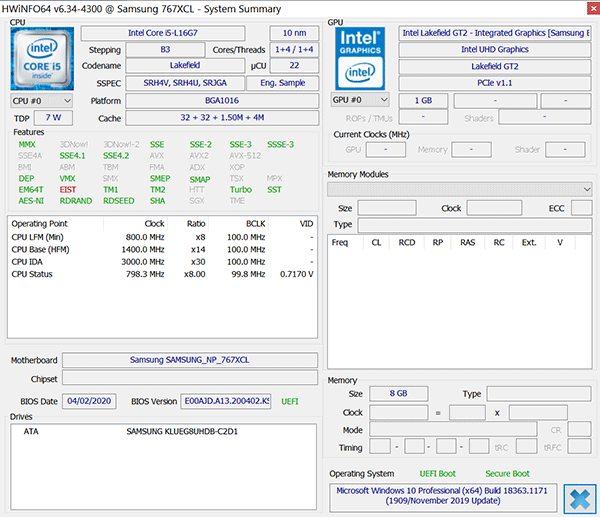Click the ATA drive interface label

tap(31, 432)
